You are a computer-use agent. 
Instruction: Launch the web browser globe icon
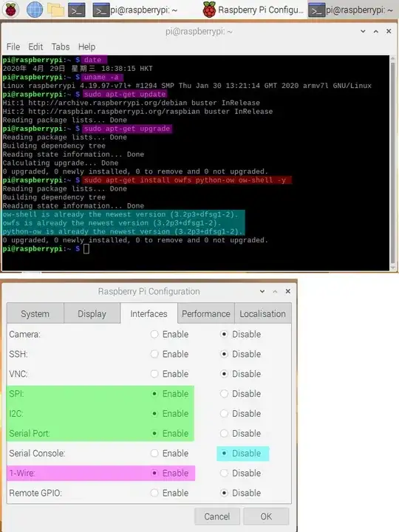coord(35,10)
